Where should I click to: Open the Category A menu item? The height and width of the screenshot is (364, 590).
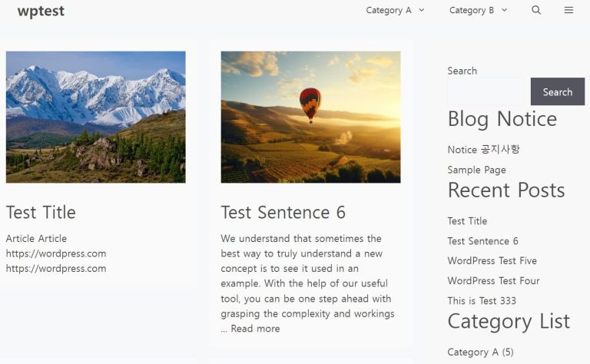[x=389, y=10]
